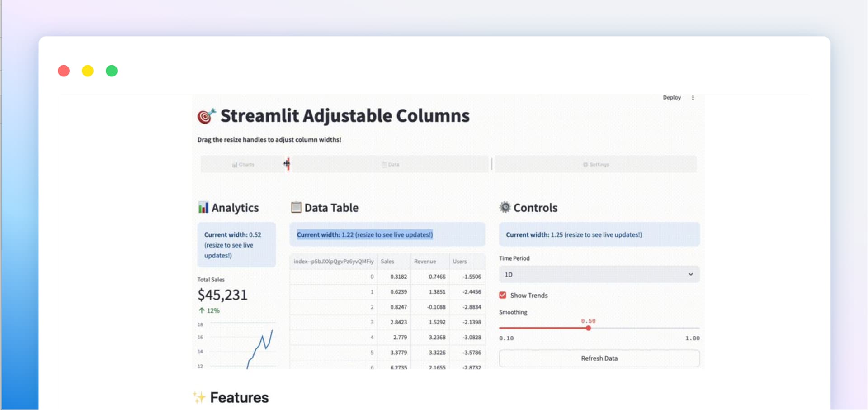Click the Controls Current width 1.25 info box
Viewport: 868px width, 410px height.
599,234
